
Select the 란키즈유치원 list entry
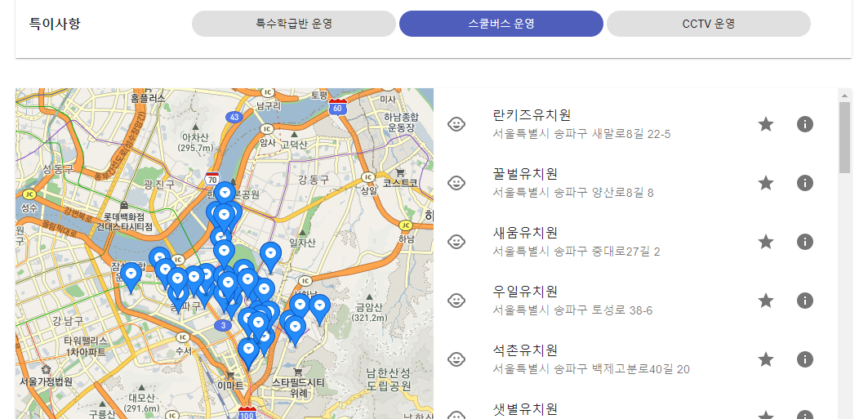635,124
